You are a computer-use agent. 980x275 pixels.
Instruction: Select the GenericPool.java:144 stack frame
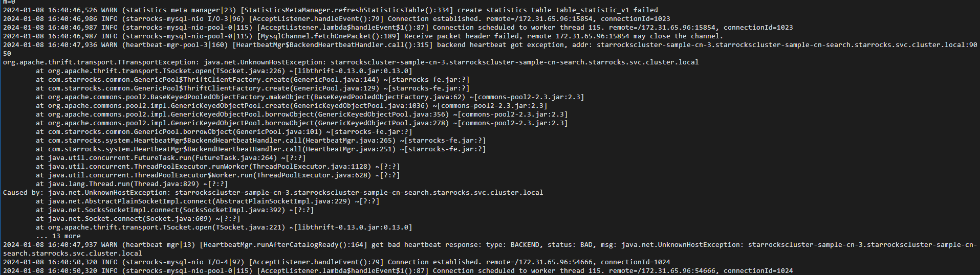tap(252, 79)
